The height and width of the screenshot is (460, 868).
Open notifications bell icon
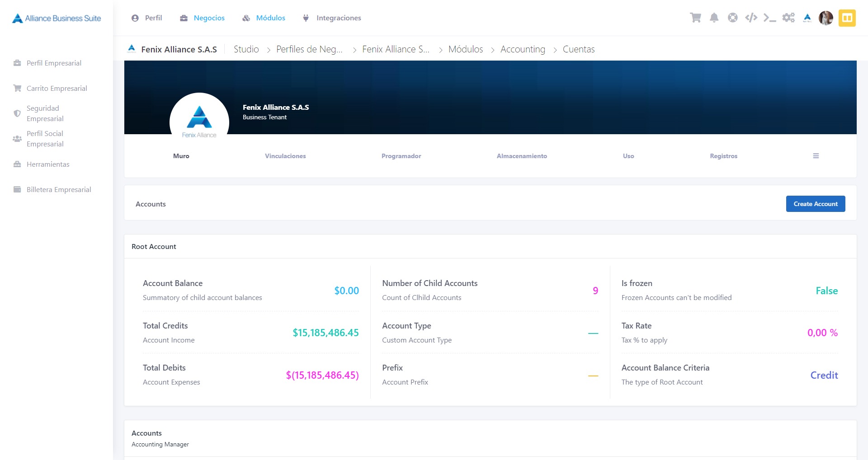click(x=714, y=18)
